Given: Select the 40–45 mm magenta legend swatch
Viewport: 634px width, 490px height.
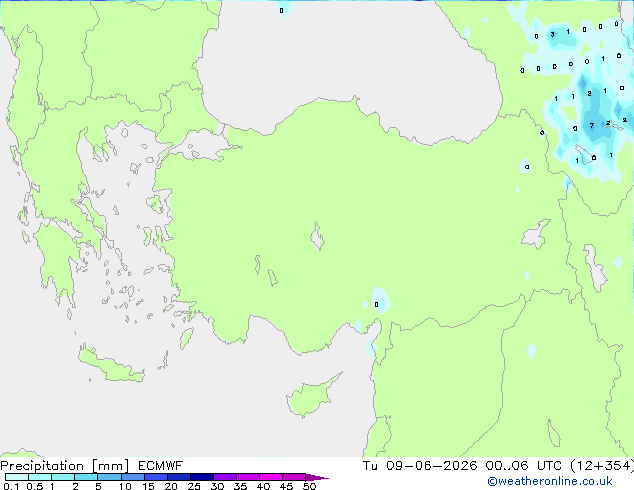Looking at the screenshot, I should click(271, 477).
